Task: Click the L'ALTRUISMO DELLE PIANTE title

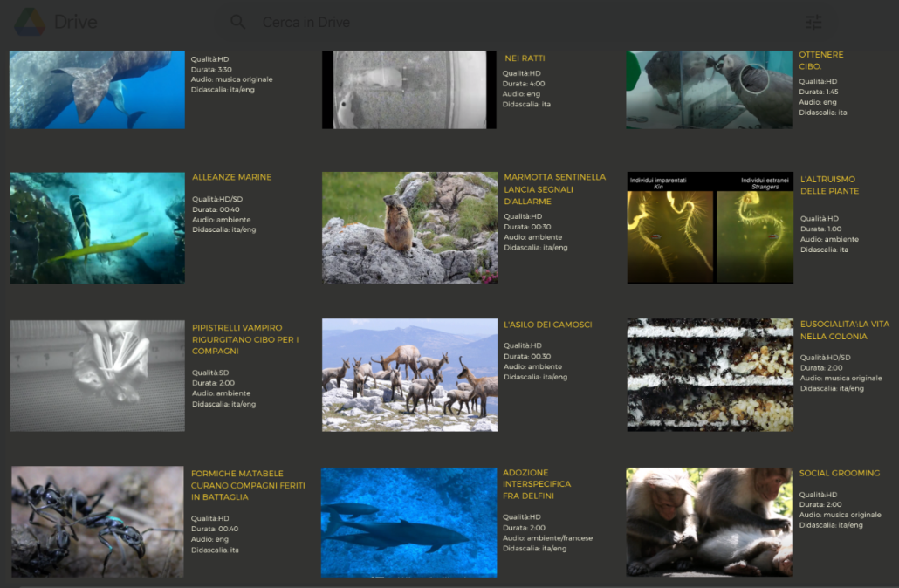Action: pos(829,185)
